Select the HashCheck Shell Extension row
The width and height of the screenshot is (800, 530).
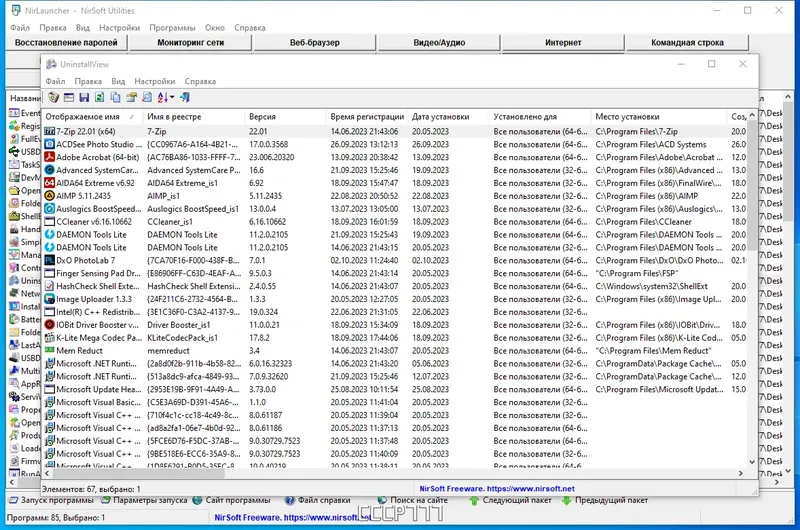[394, 286]
